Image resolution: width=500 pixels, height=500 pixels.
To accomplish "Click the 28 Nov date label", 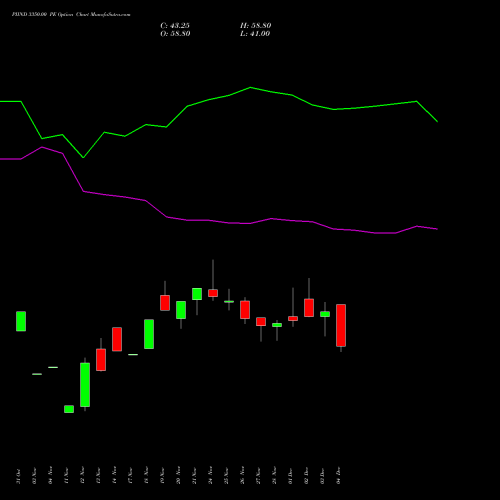I will (274, 475).
